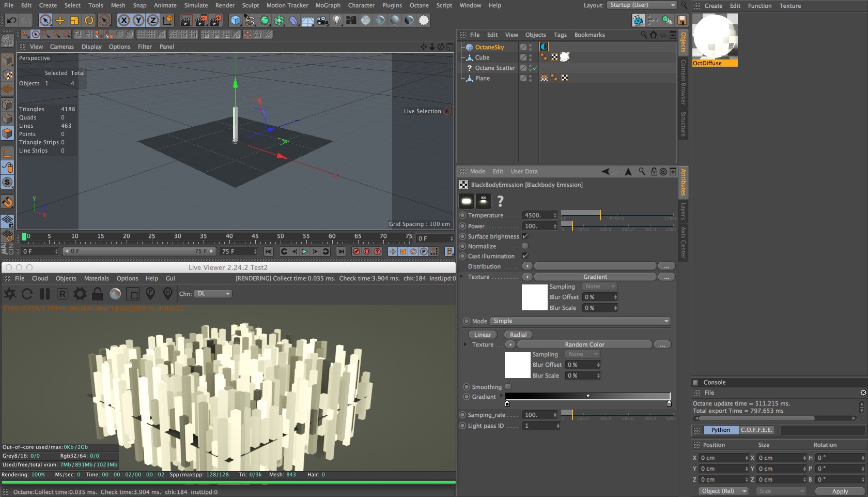The height and width of the screenshot is (497, 868).
Task: Toggle Cast illumination checkbox
Action: click(525, 256)
